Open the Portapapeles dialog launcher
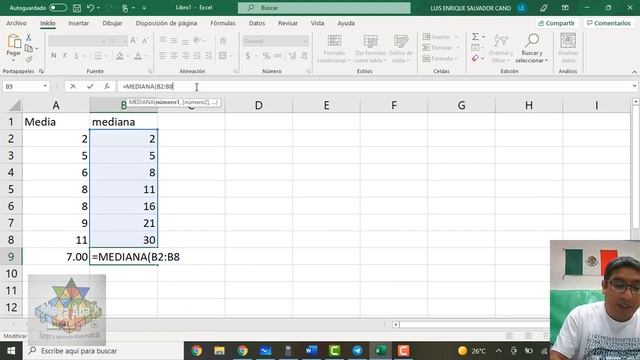 (x=41, y=71)
